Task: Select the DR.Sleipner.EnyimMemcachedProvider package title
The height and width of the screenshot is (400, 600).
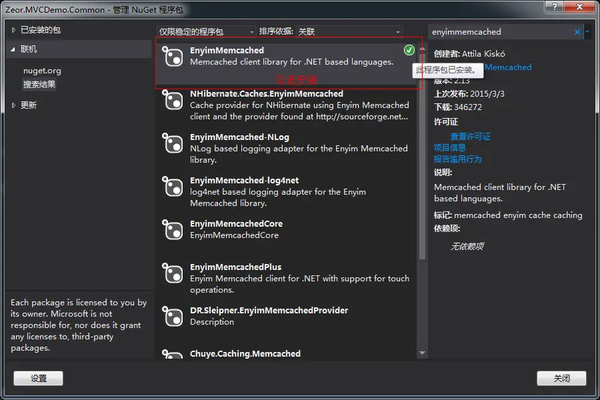Action: click(269, 310)
